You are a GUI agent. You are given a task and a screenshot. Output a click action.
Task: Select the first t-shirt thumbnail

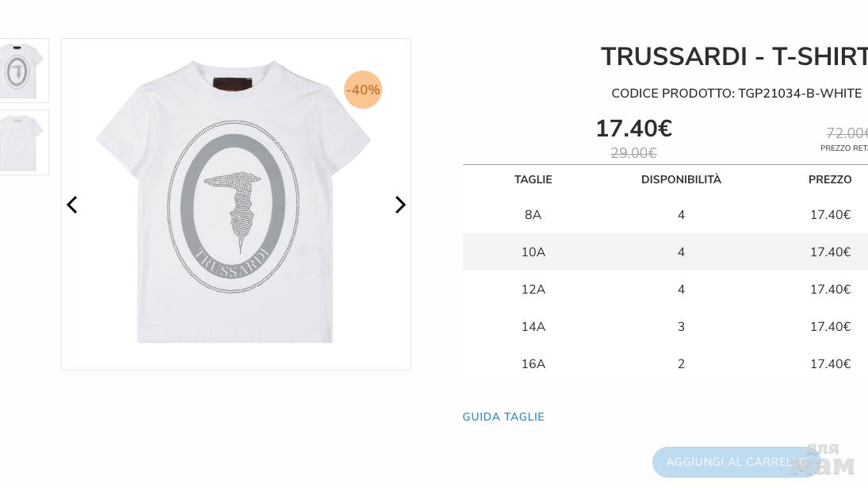[x=21, y=71]
